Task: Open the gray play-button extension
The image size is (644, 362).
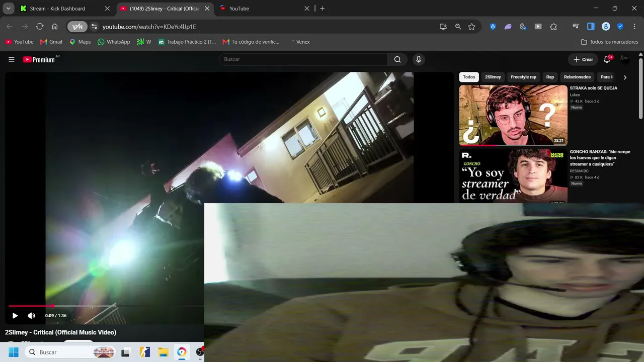Action: coord(538,27)
